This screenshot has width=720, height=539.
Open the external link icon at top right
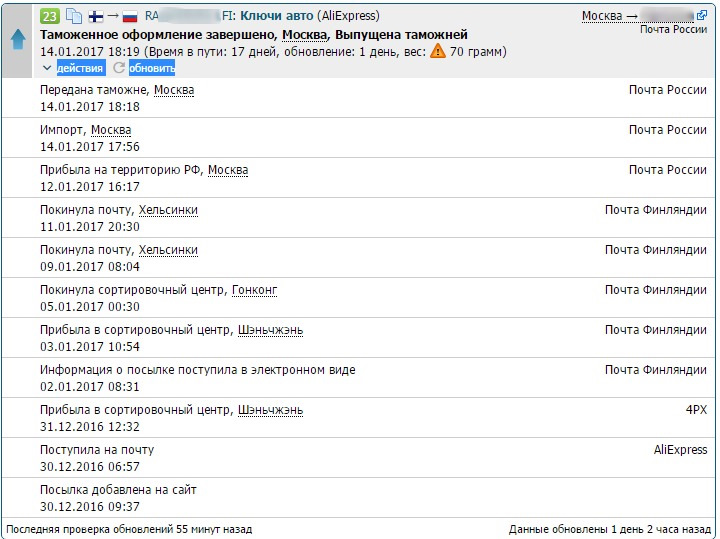(x=701, y=16)
